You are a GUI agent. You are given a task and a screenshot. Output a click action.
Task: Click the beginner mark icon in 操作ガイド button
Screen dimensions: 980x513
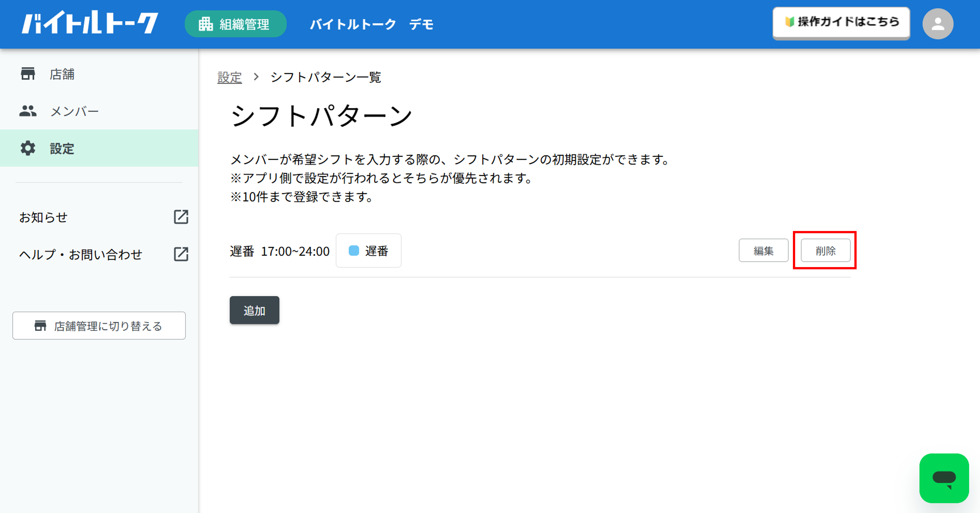tap(790, 22)
